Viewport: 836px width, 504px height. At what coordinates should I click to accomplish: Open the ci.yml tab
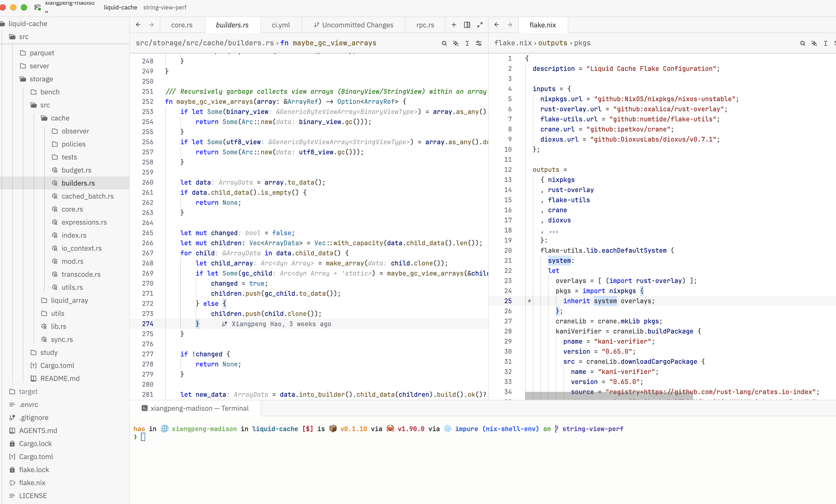(x=281, y=25)
